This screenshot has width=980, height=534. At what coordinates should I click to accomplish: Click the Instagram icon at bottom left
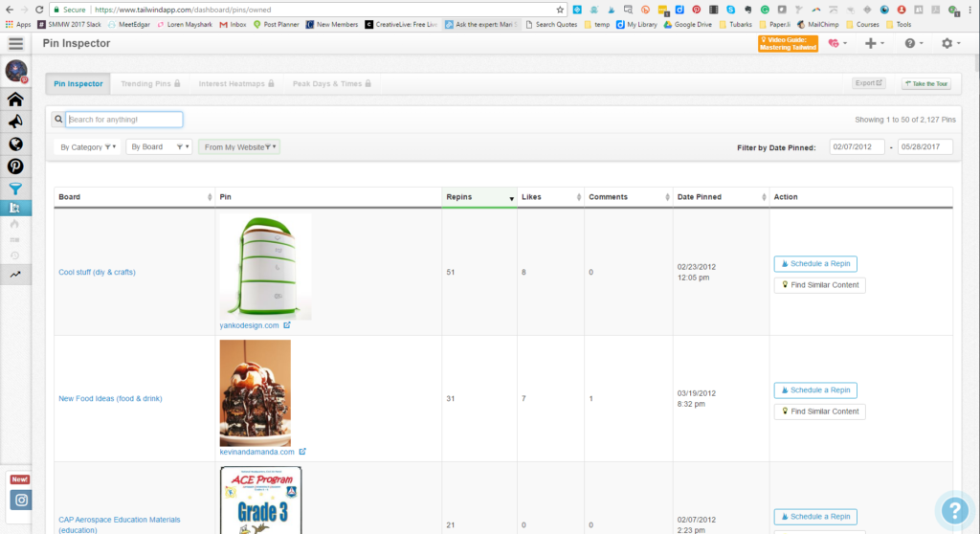[x=21, y=500]
